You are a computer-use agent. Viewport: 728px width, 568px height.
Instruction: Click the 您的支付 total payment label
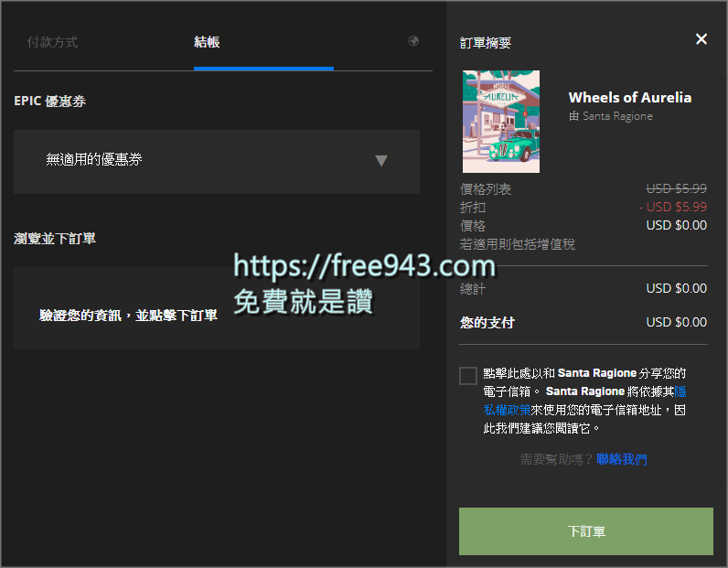click(487, 322)
